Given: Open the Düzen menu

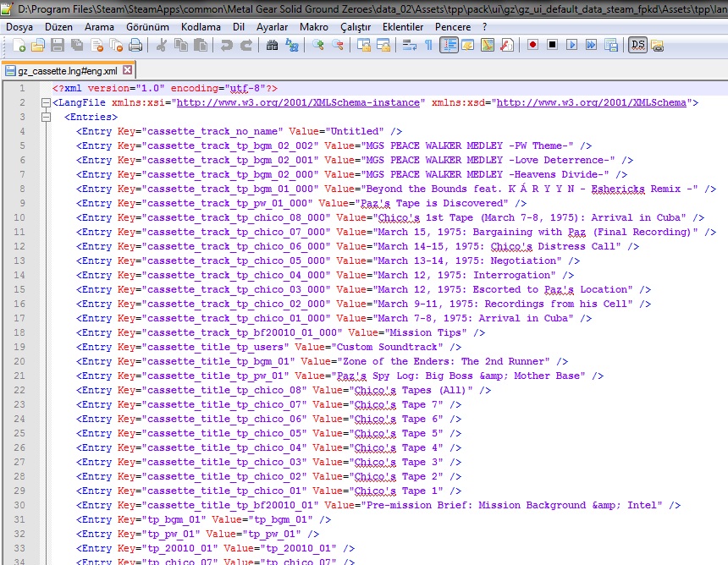Looking at the screenshot, I should (x=58, y=27).
